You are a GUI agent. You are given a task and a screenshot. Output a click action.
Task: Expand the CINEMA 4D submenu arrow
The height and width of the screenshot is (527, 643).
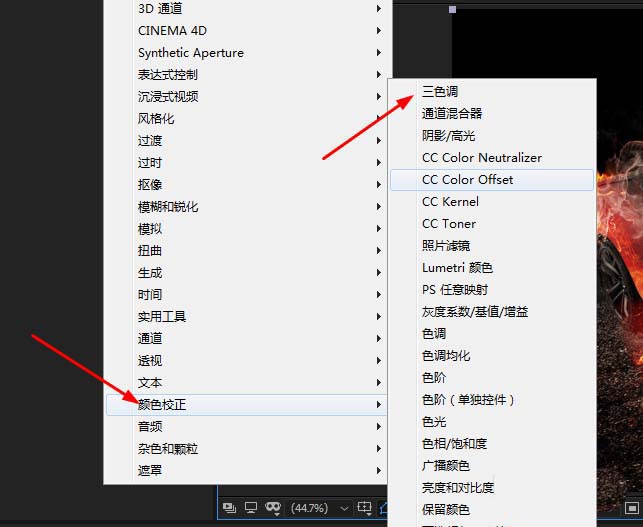(x=379, y=31)
